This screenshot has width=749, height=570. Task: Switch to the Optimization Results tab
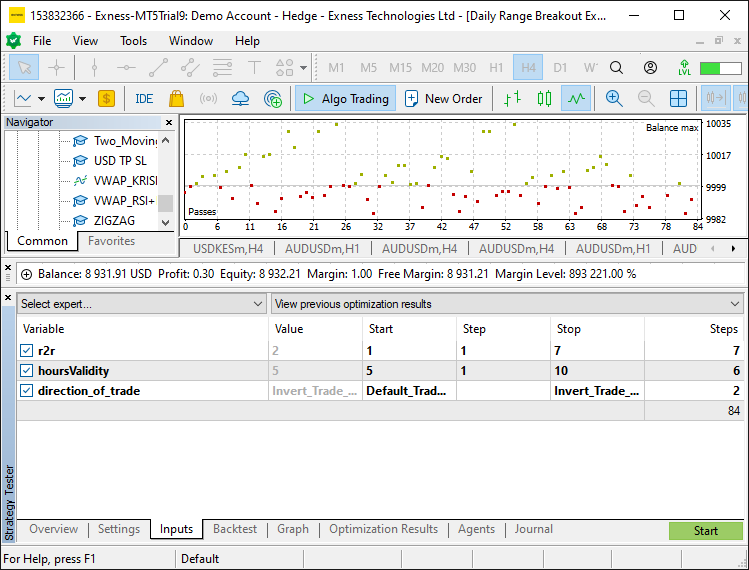point(383,529)
